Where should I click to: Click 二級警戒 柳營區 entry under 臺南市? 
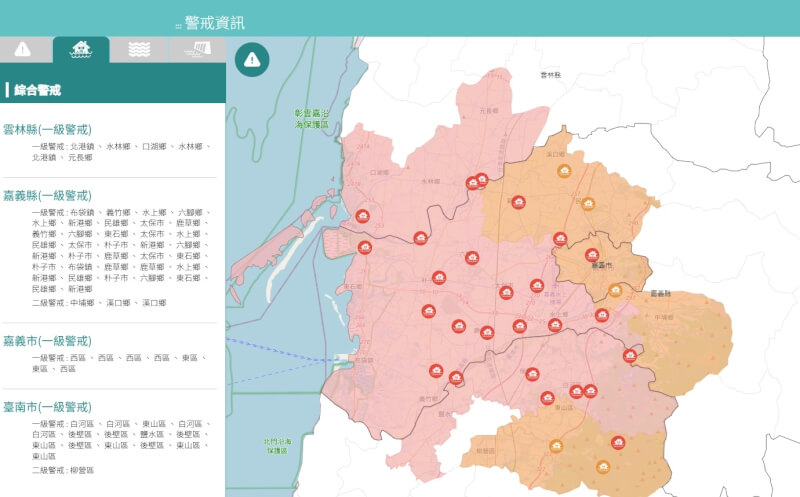point(63,470)
